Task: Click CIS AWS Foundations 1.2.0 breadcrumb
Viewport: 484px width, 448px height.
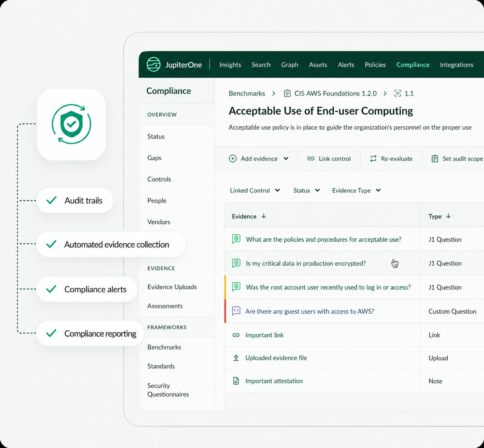Action: 336,93
